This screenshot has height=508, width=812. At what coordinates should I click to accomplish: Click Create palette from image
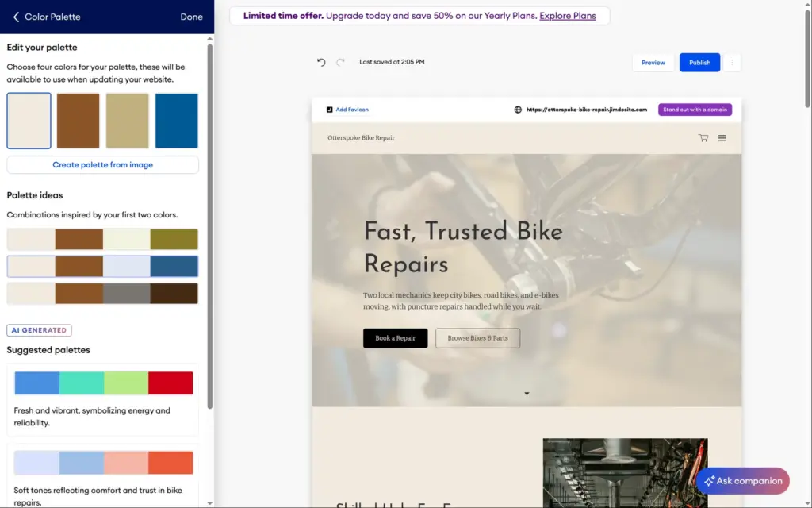point(102,165)
